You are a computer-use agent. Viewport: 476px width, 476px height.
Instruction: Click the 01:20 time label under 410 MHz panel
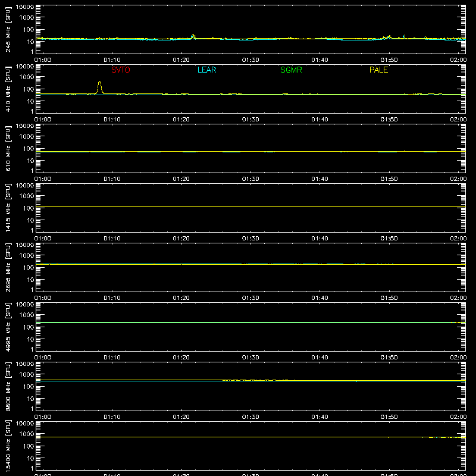[181, 120]
